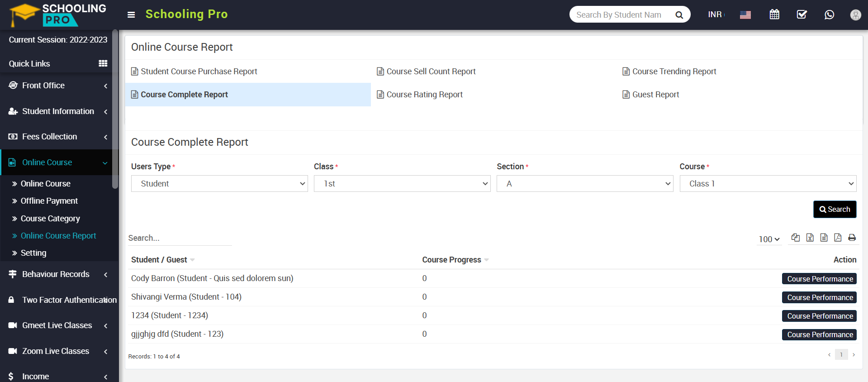Focus the table Search... filter field
The height and width of the screenshot is (382, 868).
point(180,238)
